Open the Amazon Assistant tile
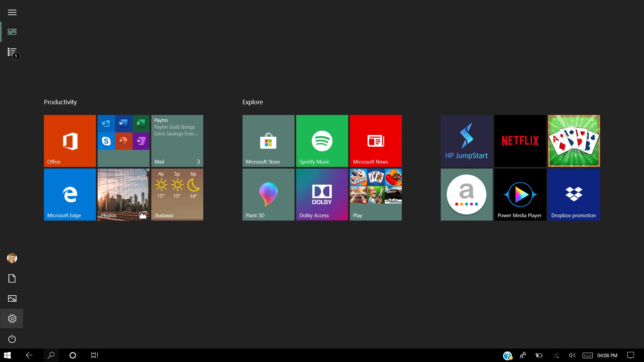Viewport: 644px width, 362px height. click(x=467, y=194)
